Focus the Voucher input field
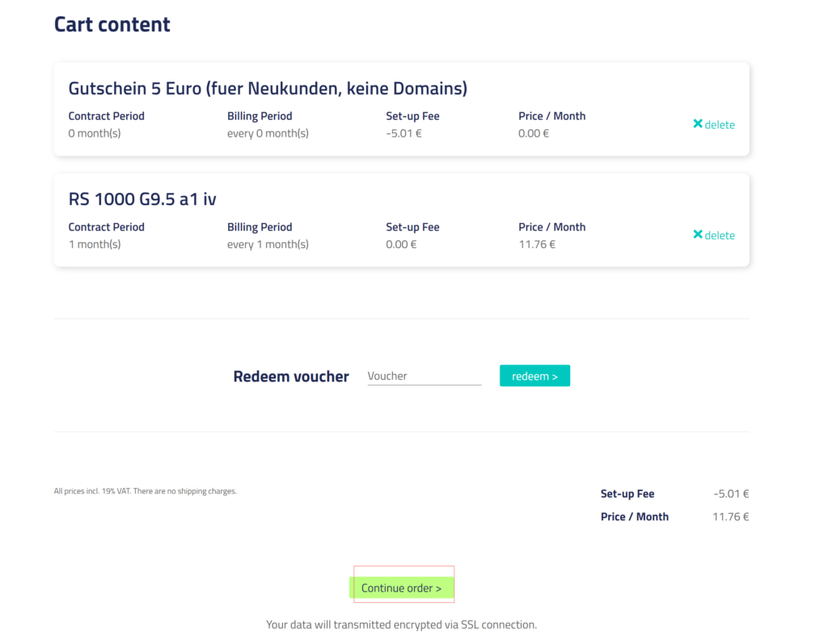The height and width of the screenshot is (644, 828). point(424,376)
